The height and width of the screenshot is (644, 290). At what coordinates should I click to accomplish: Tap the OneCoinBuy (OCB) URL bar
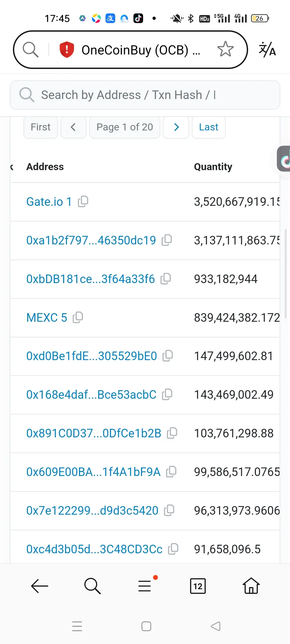click(x=130, y=50)
